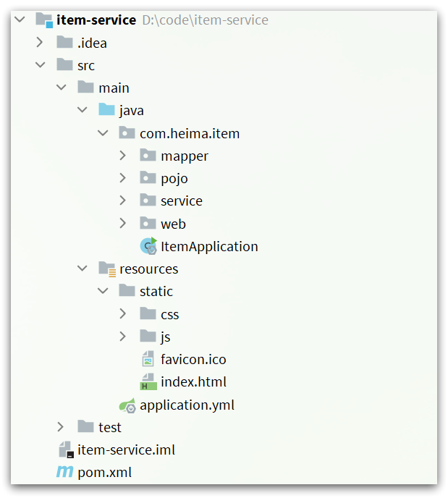Screen dimensions: 448x498
Task: Expand the test folder
Action: click(61, 427)
